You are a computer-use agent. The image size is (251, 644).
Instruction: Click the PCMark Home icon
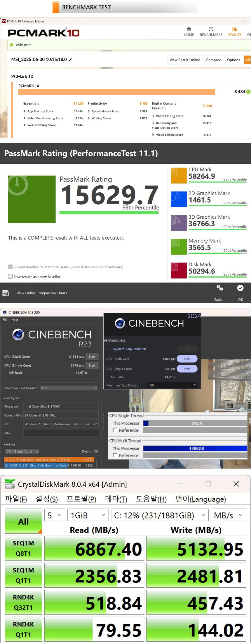click(189, 29)
